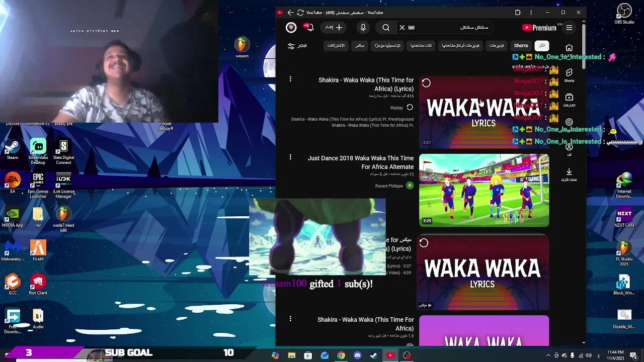Viewport: 644px width, 362px height.
Task: Open the Malwarebytes desktop shortcut
Action: point(13,251)
